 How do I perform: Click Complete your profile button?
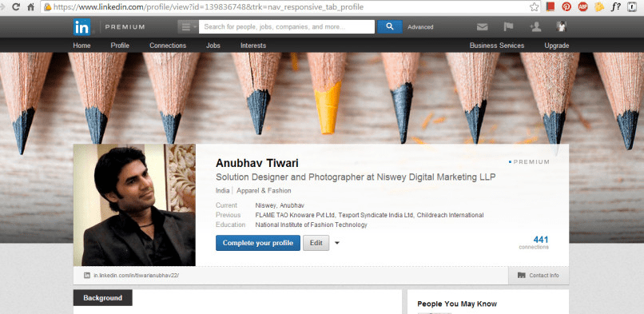pos(258,243)
